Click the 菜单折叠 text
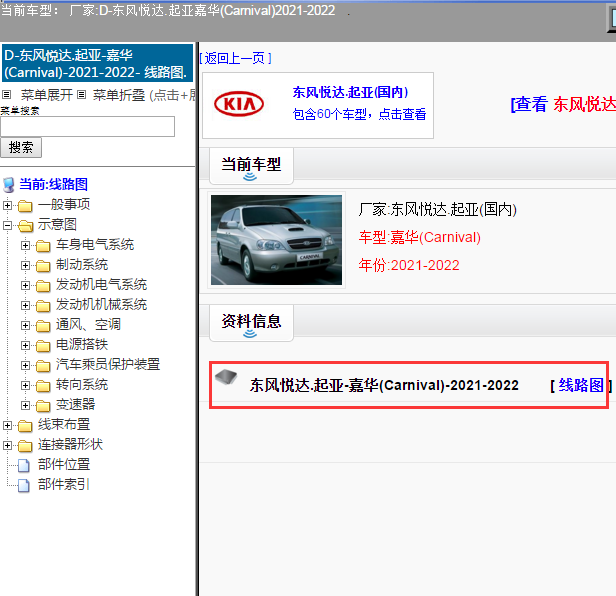This screenshot has width=616, height=596. point(119,95)
